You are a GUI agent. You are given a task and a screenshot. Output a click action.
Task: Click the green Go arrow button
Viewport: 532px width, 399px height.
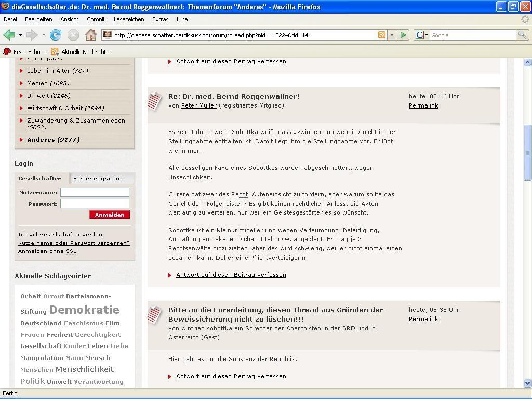point(403,35)
